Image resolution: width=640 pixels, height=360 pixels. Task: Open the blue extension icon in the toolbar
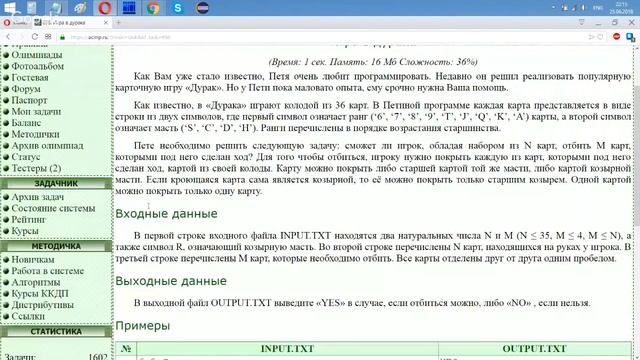point(631,37)
